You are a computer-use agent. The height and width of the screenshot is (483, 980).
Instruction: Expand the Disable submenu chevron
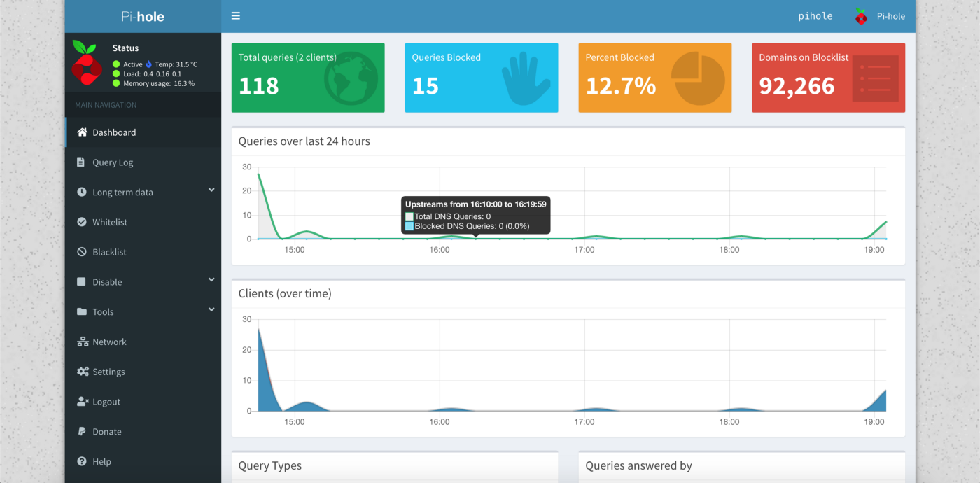[211, 280]
